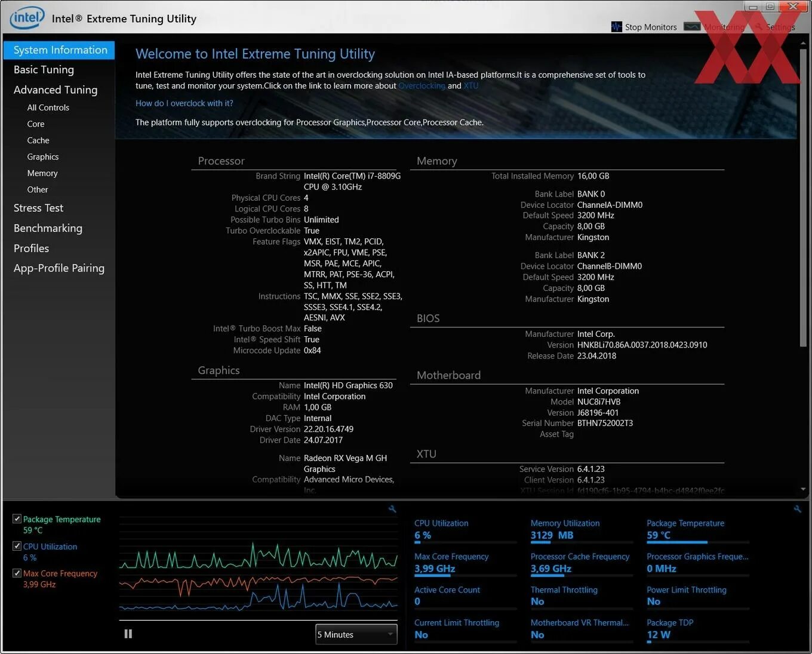Click the Motherboard VR Thermal tile

pyautogui.click(x=581, y=630)
